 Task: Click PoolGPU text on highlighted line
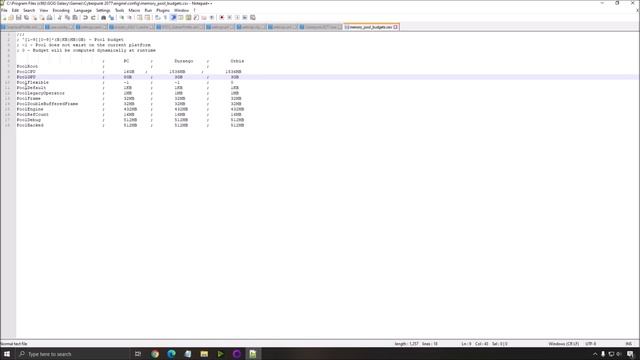26,77
